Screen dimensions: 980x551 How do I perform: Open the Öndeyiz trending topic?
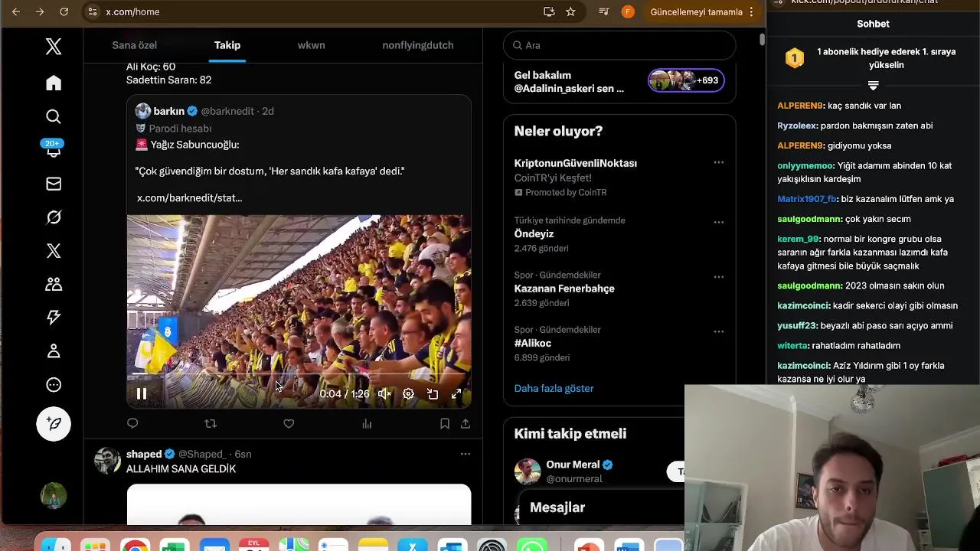[x=534, y=234]
